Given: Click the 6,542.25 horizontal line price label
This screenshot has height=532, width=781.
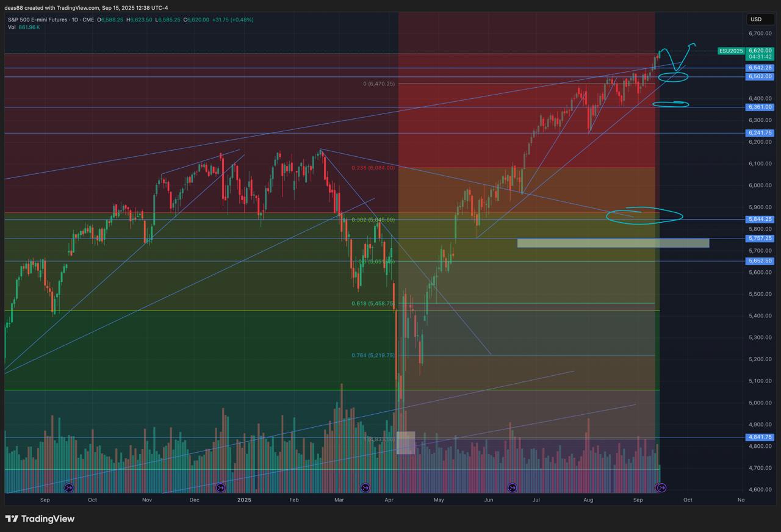Looking at the screenshot, I should tap(760, 68).
